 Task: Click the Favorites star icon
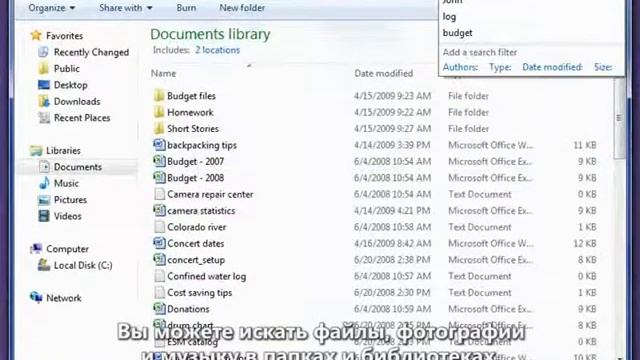coord(36,36)
